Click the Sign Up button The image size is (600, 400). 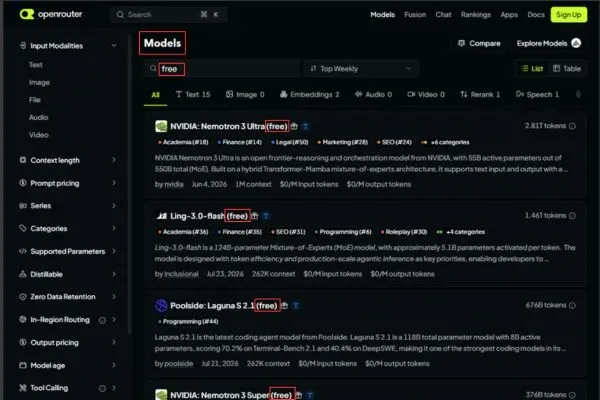569,15
